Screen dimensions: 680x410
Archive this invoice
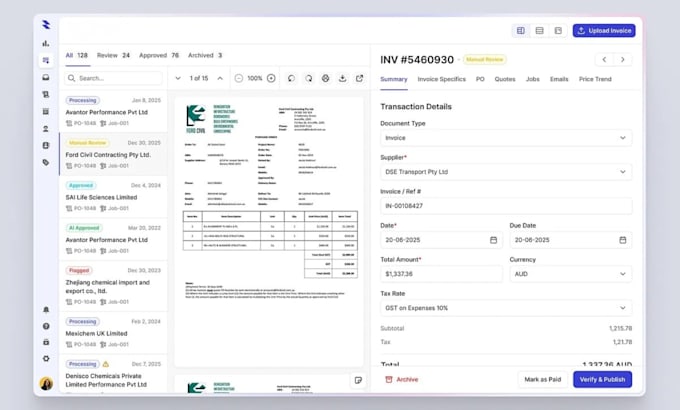(x=402, y=379)
